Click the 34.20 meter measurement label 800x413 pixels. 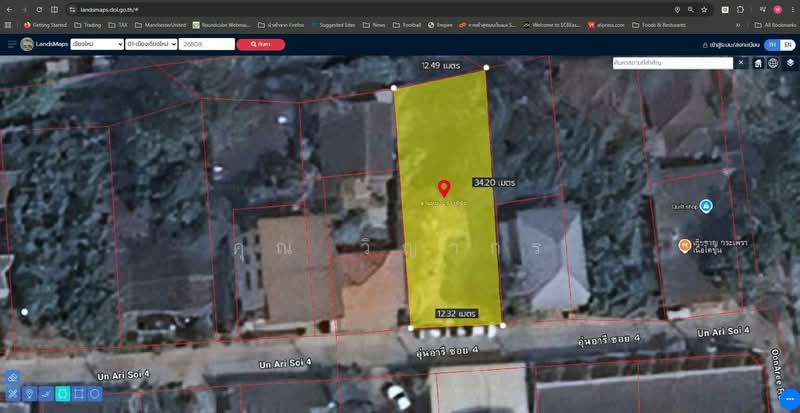tap(494, 182)
